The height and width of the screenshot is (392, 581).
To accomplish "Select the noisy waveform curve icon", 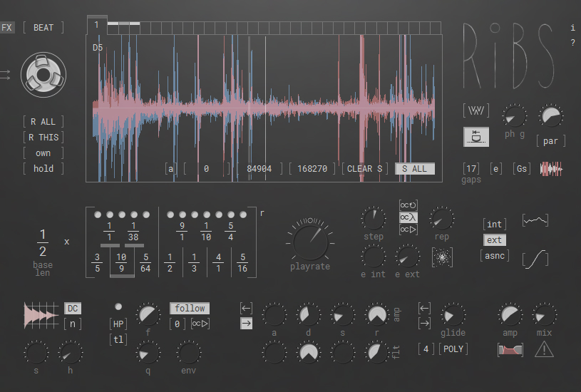I will tap(535, 222).
